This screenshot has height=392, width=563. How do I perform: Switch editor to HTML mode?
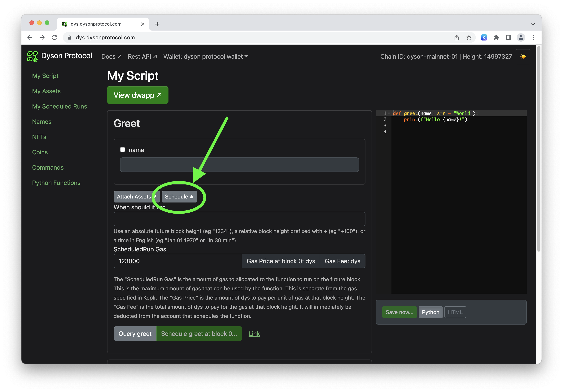click(x=455, y=312)
